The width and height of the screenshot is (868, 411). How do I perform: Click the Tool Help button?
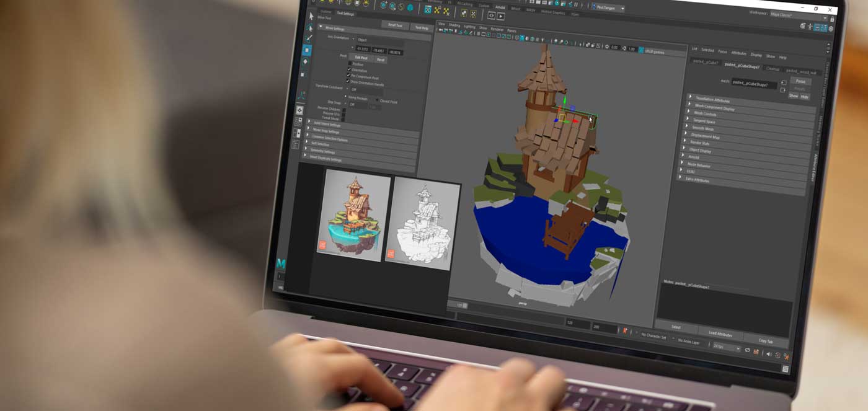421,28
